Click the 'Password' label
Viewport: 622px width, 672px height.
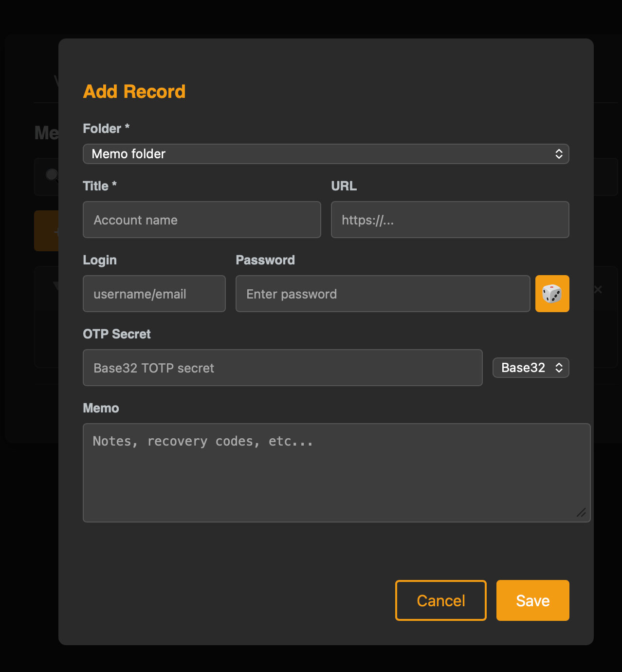[x=265, y=260]
